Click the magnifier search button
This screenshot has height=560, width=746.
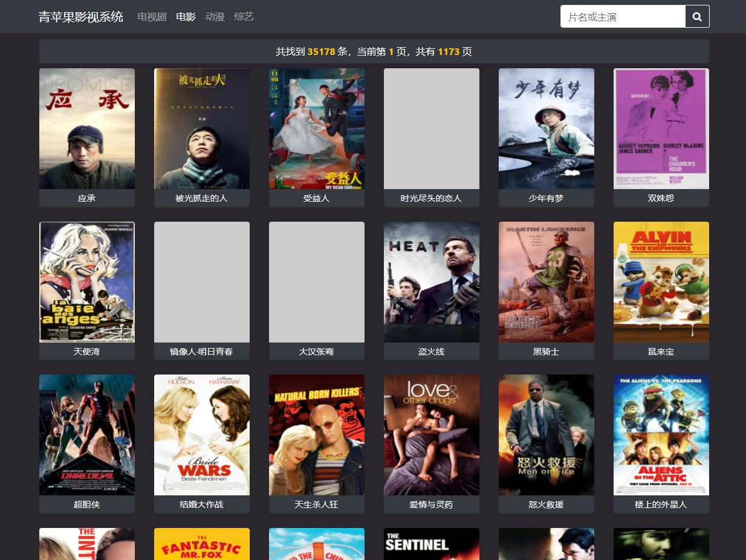[697, 17]
